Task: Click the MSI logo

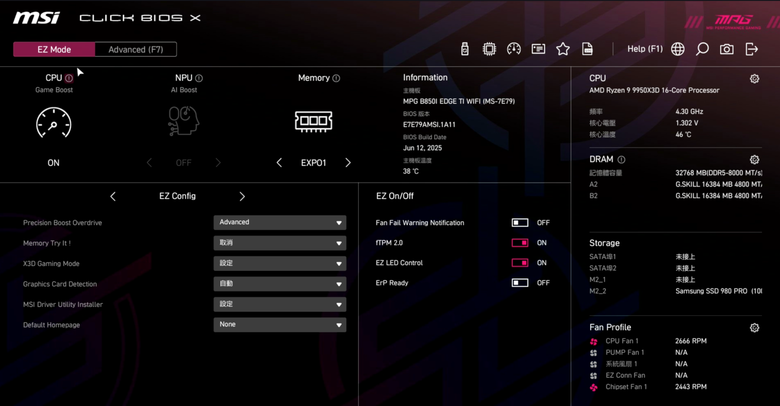Action: tap(36, 18)
